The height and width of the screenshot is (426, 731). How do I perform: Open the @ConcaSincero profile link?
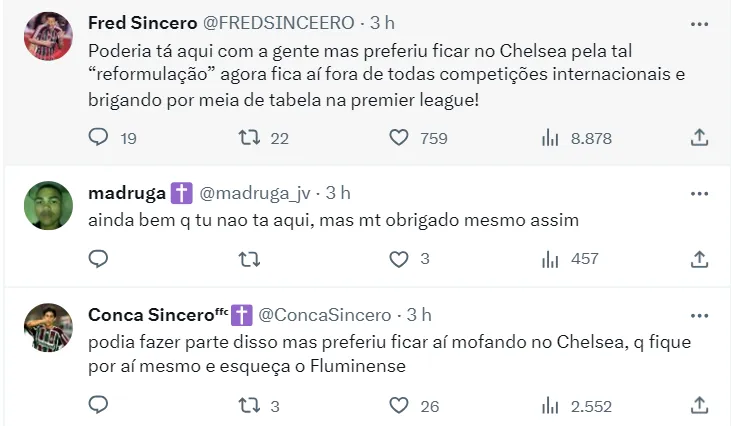click(x=326, y=315)
